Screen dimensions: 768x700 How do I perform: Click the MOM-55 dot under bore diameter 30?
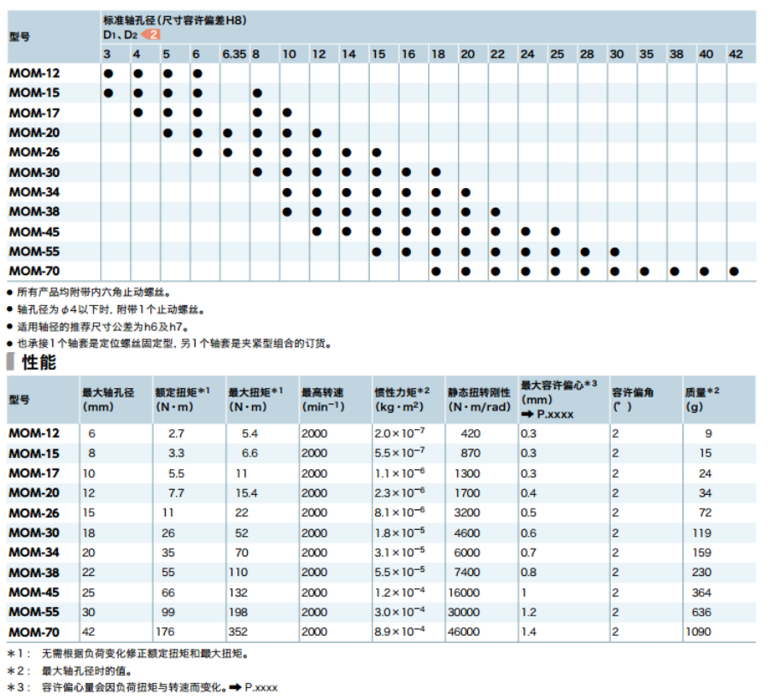[x=615, y=252]
